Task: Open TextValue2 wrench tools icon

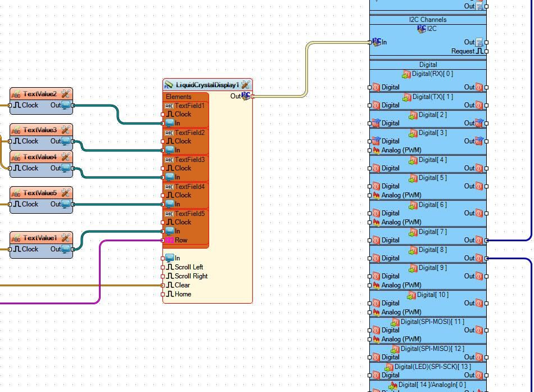Action: pyautogui.click(x=66, y=94)
